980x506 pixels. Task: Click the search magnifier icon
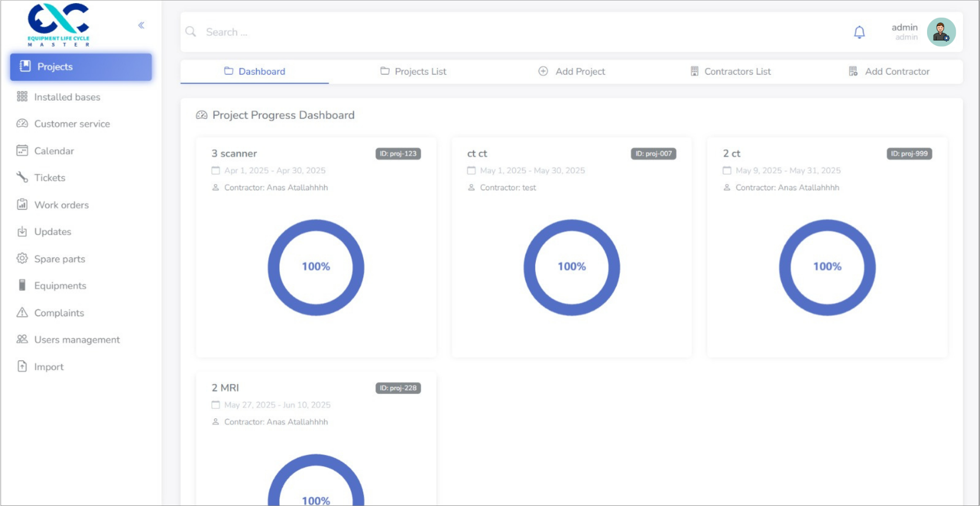(191, 32)
